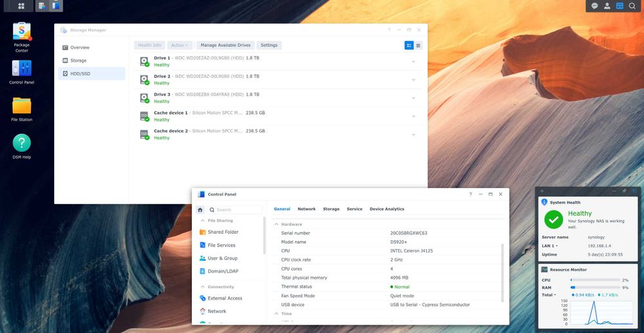The image size is (644, 333).
Task: Click the Control Panel search field
Action: (234, 210)
